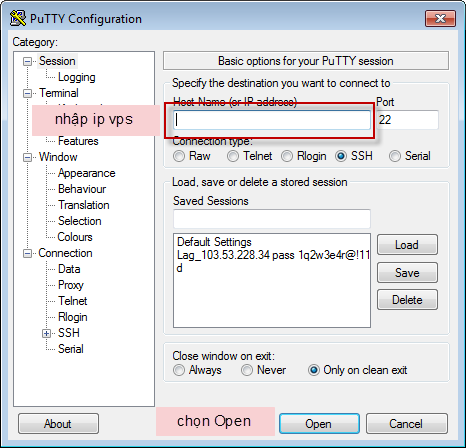466x448 pixels.
Task: Open Proxy settings
Action: click(71, 285)
